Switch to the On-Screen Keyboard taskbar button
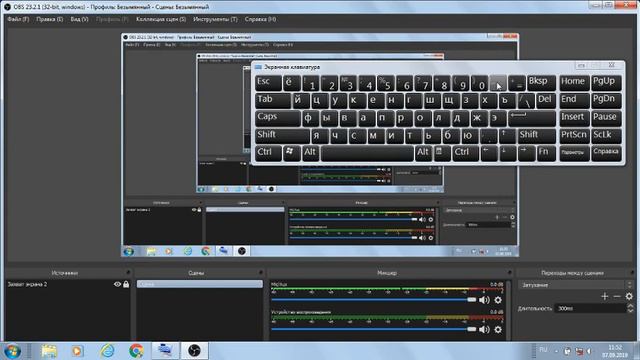Image resolution: width=640 pixels, height=360 pixels. tap(165, 351)
